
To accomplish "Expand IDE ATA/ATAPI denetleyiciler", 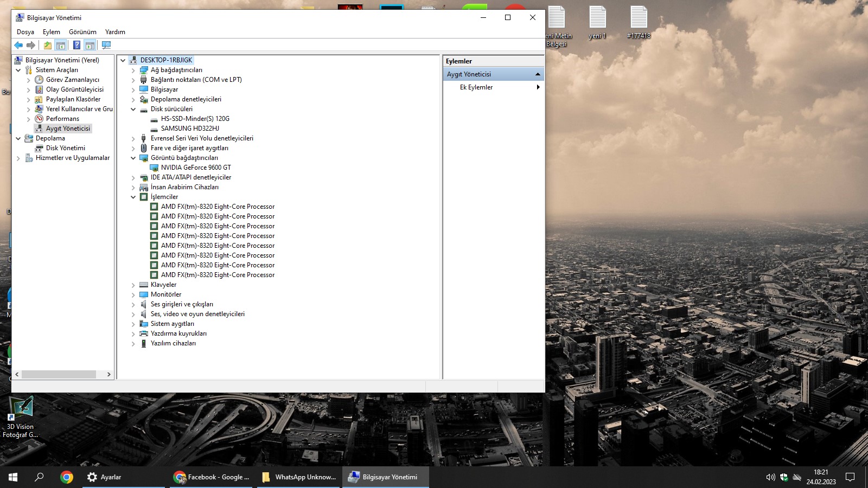I will [x=133, y=177].
